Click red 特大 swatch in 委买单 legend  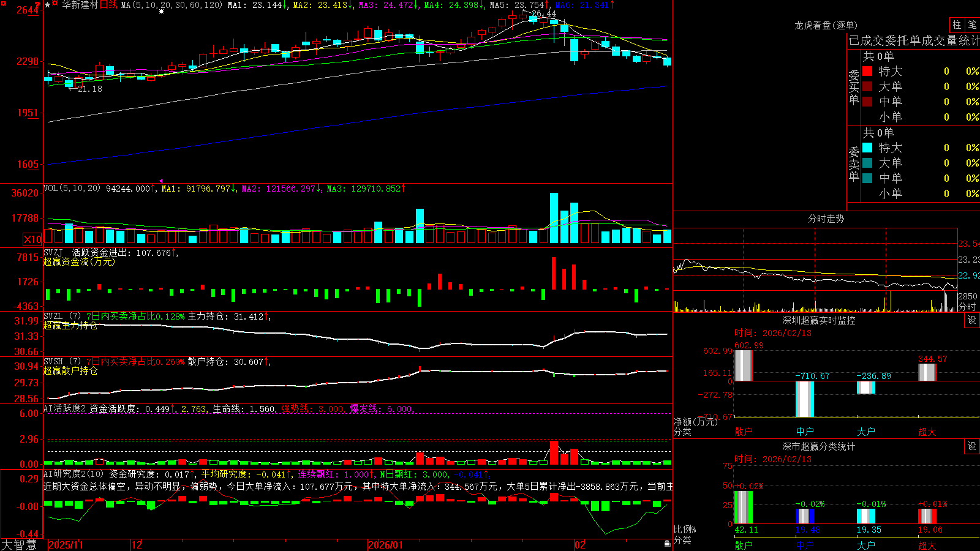867,71
